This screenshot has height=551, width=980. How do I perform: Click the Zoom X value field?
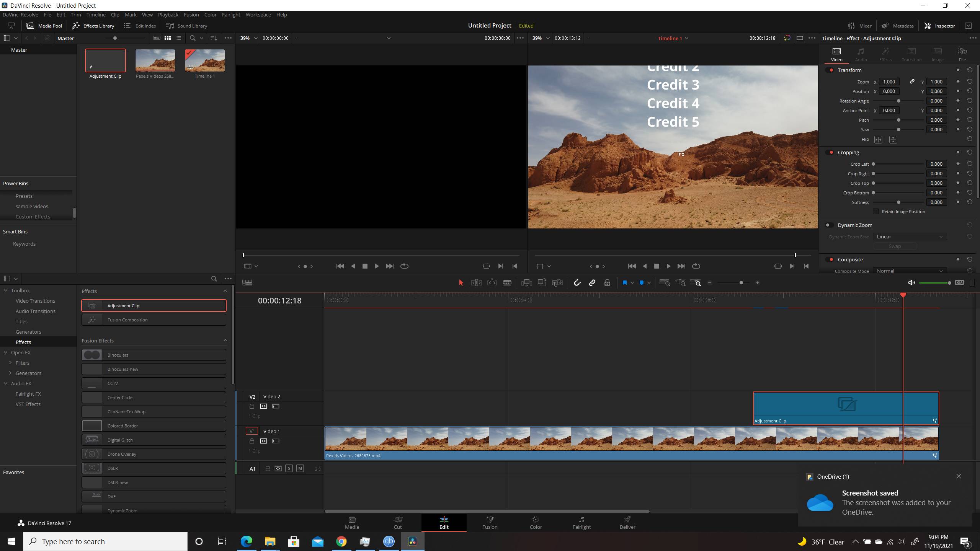pyautogui.click(x=889, y=82)
